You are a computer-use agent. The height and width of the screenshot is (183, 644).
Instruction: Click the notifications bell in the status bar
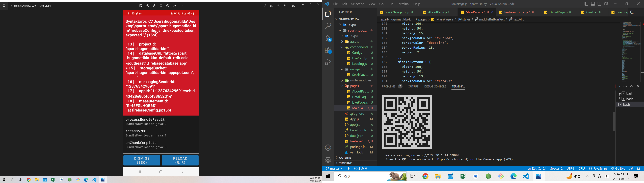638,169
